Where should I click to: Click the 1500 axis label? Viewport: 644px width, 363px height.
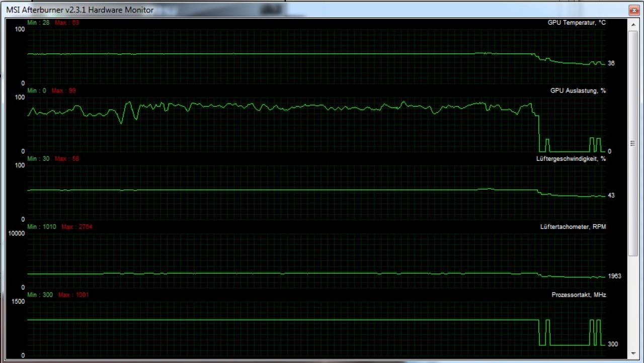click(18, 301)
